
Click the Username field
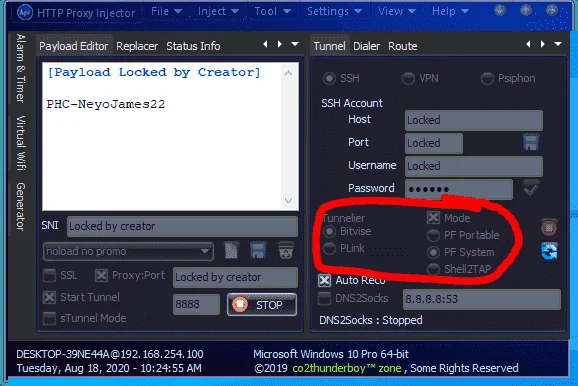pyautogui.click(x=474, y=166)
